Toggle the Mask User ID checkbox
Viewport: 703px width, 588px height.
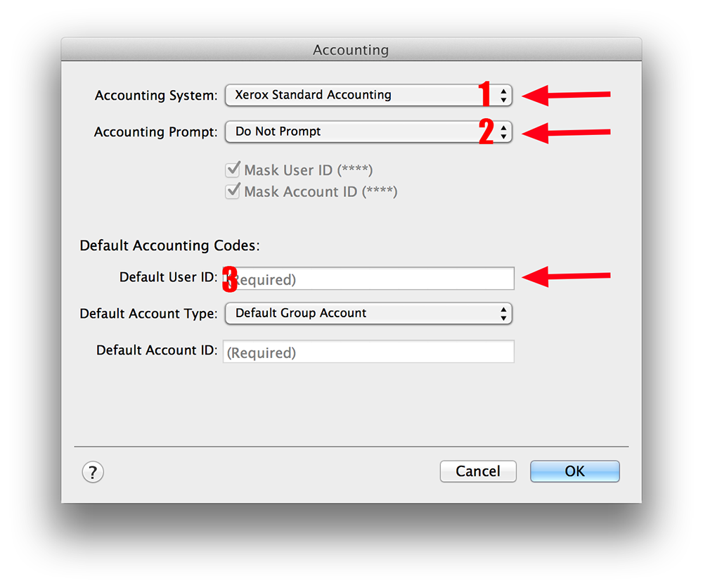[233, 170]
